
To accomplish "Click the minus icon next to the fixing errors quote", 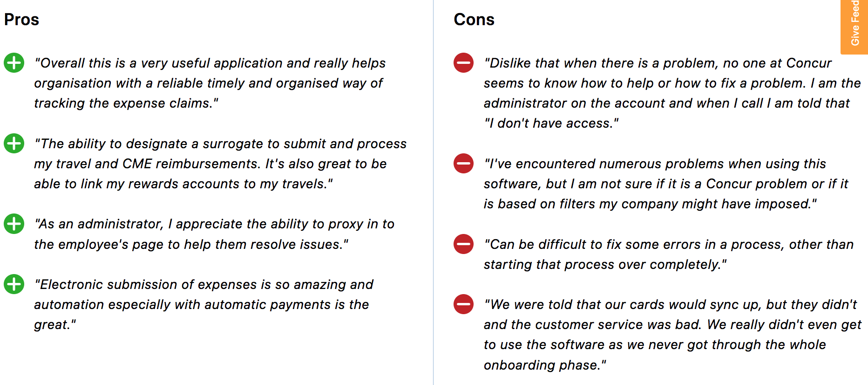I will 463,244.
